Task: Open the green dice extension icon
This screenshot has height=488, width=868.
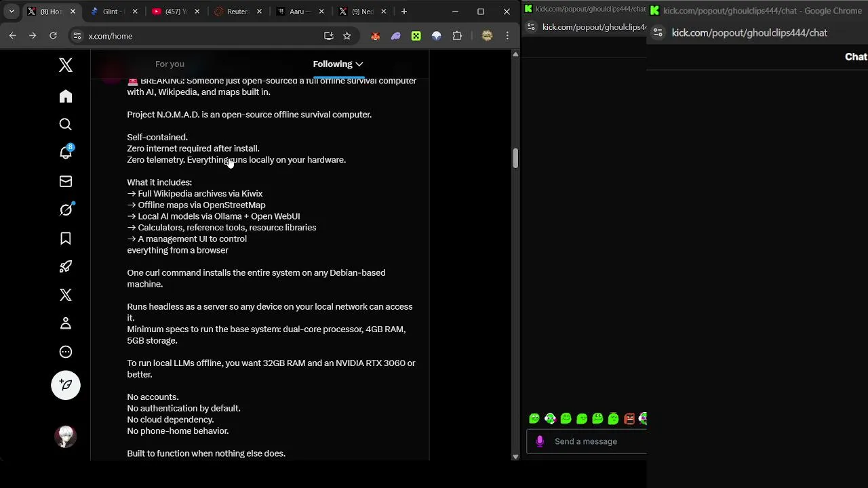Action: [416, 36]
